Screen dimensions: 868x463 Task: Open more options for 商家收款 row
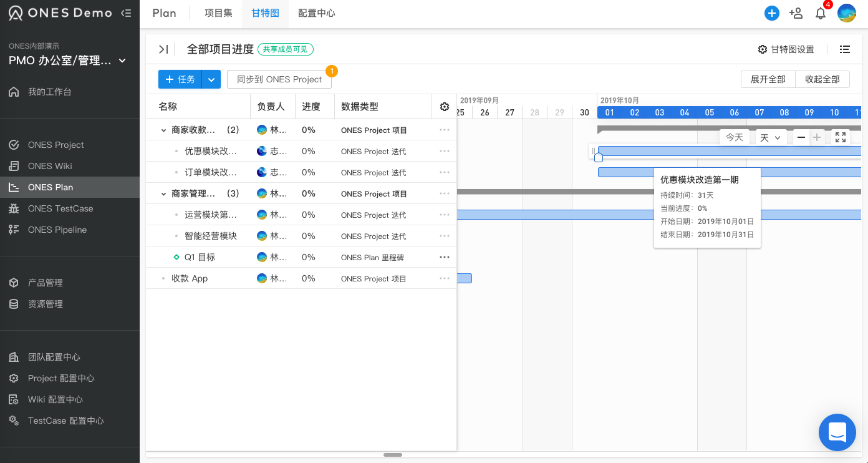coord(445,130)
